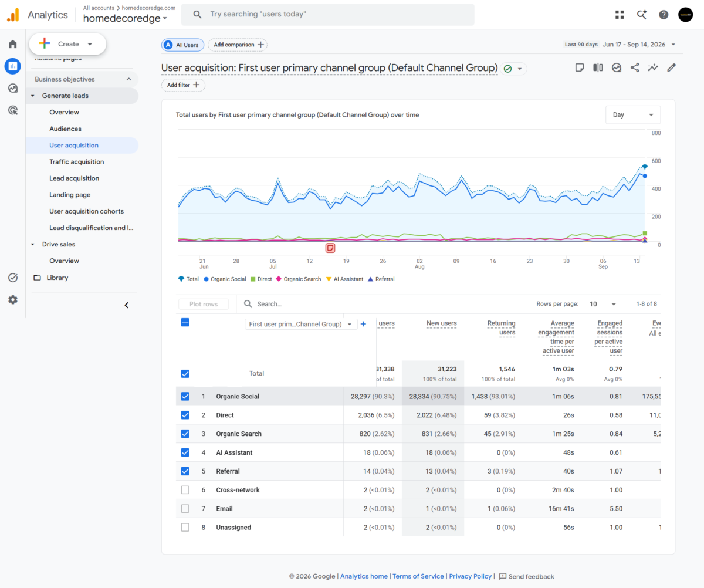The image size is (704, 588).
Task: Open the Google Analytics logo home
Action: click(x=13, y=15)
